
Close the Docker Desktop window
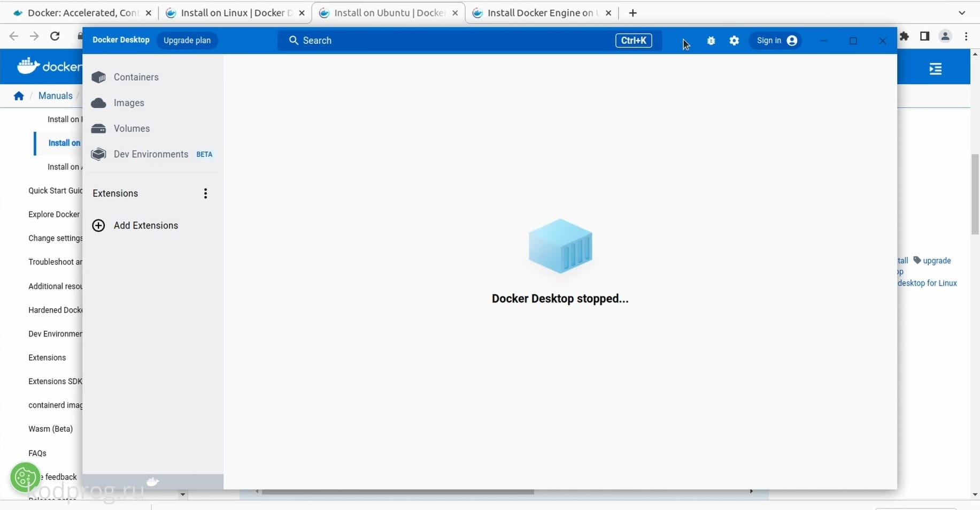pos(883,41)
